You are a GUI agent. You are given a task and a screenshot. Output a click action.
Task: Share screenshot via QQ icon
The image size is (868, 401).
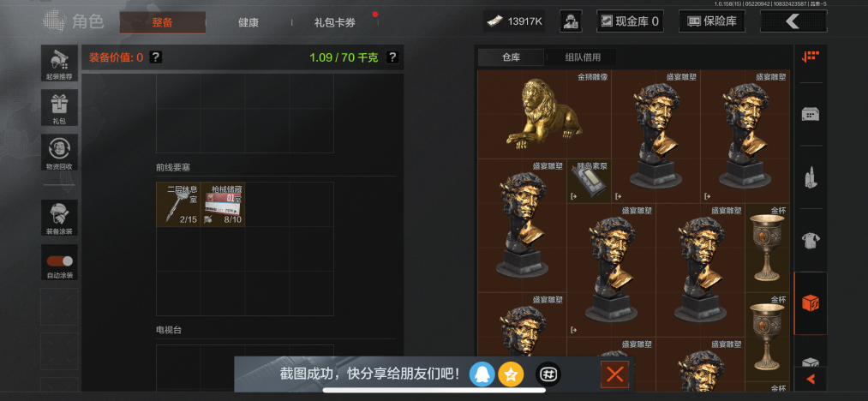pyautogui.click(x=482, y=375)
